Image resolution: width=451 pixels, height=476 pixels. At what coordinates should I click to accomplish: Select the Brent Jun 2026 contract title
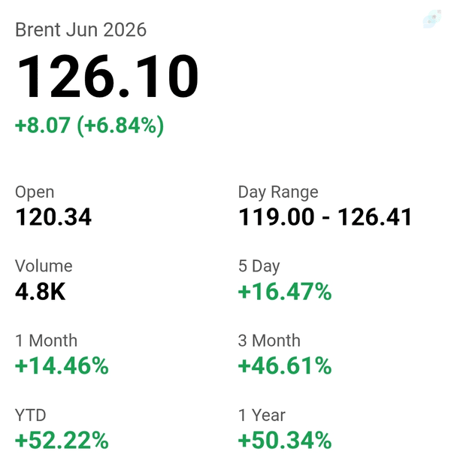coord(80,30)
